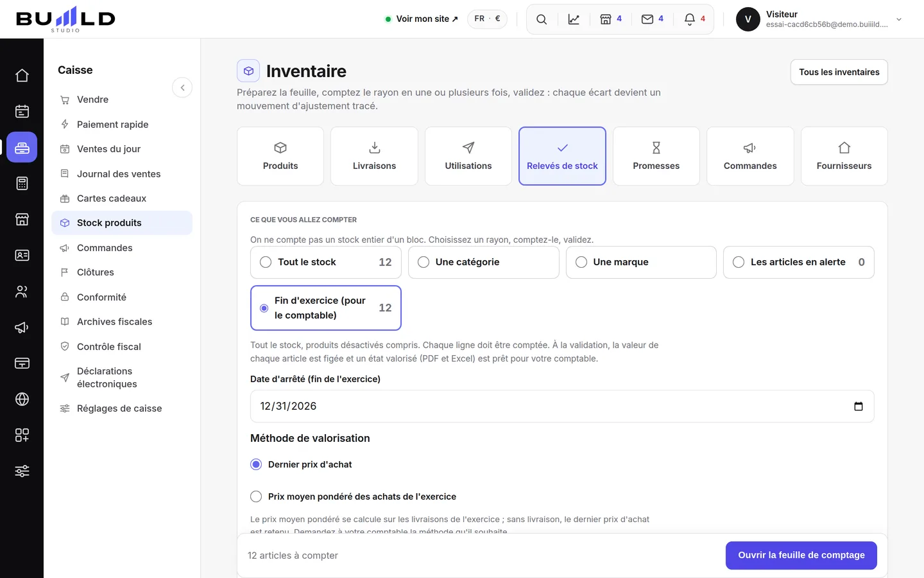The width and height of the screenshot is (924, 578).
Task: Click 'Ouvrir la feuille de comptage' button
Action: 801,556
